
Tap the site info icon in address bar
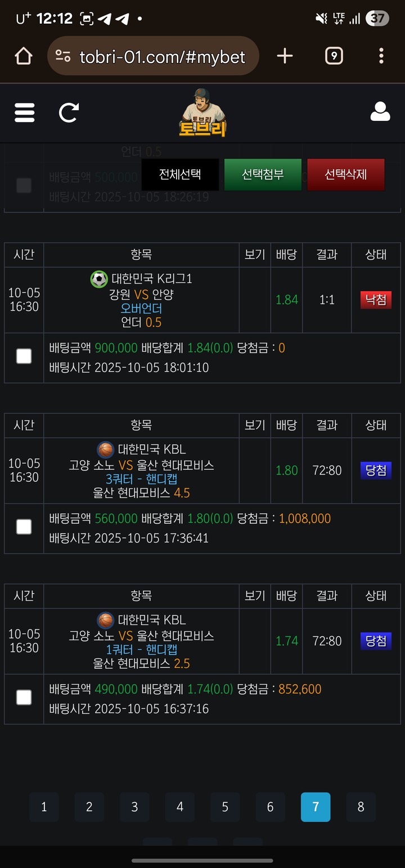click(63, 56)
